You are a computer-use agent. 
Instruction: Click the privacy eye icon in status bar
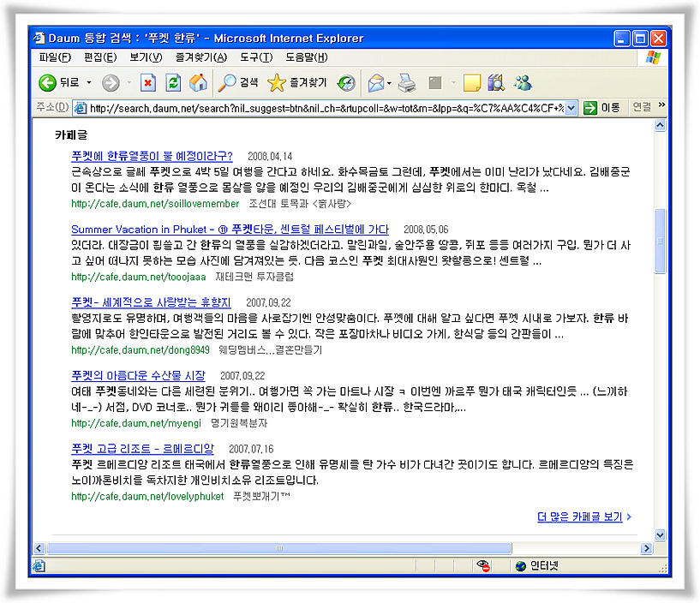pyautogui.click(x=483, y=566)
